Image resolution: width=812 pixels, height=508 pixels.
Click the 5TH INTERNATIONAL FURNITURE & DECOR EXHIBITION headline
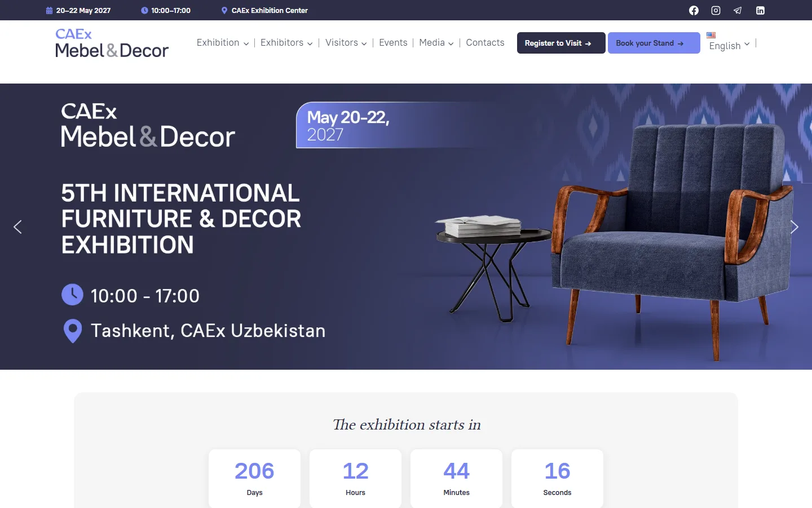click(181, 219)
